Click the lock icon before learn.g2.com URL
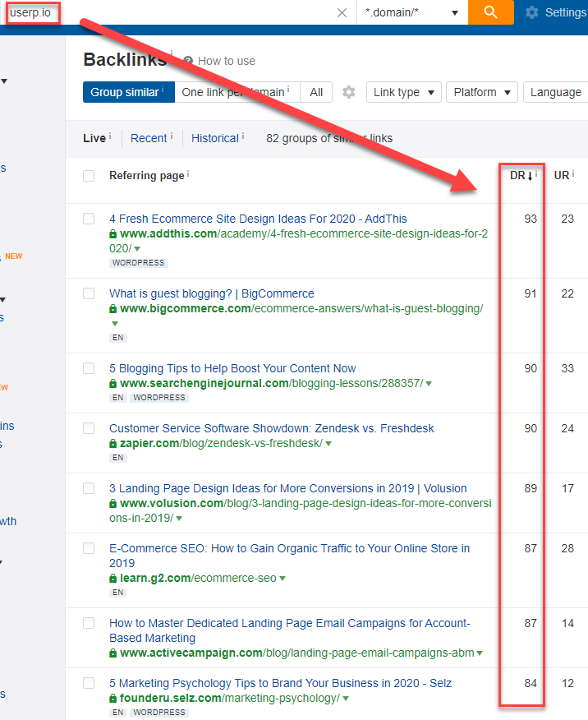This screenshot has height=720, width=588. [113, 579]
